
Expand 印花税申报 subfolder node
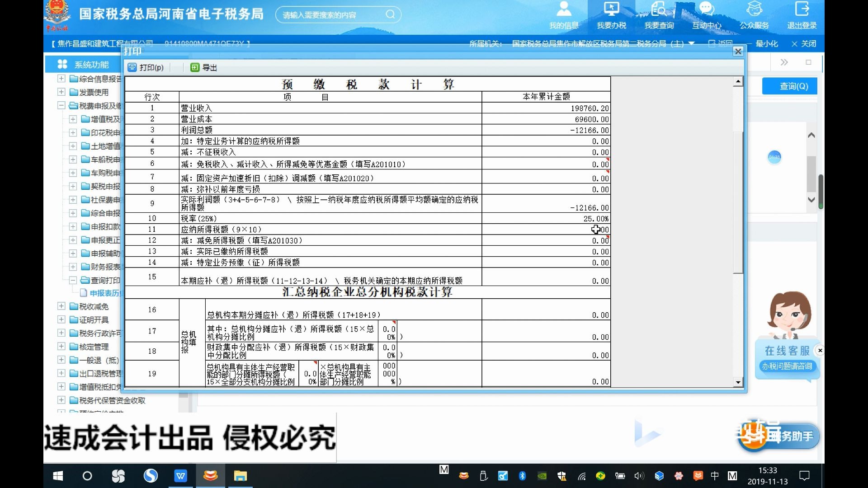click(x=73, y=133)
